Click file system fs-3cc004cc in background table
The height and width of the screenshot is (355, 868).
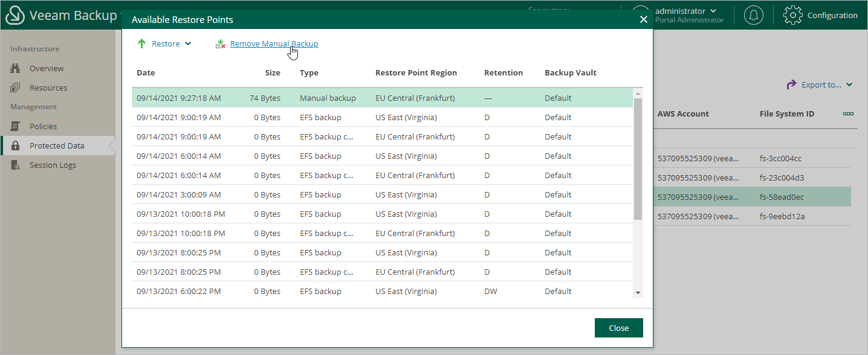coord(782,158)
